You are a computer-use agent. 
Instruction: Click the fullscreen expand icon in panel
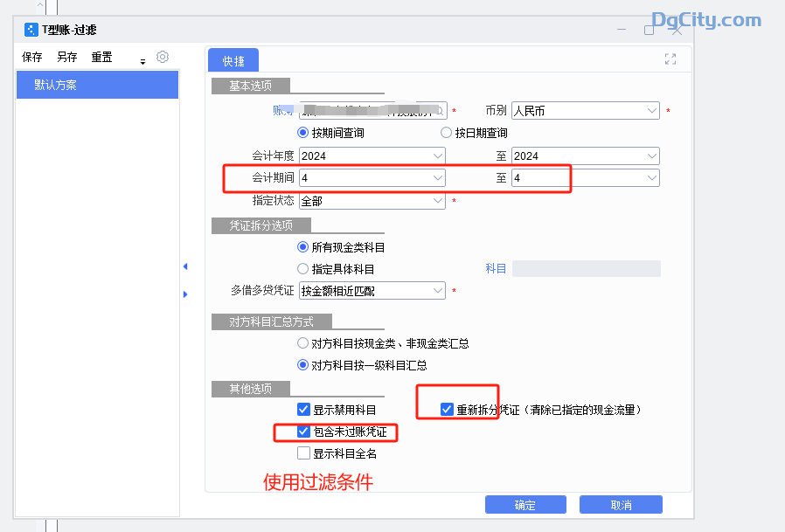click(670, 59)
